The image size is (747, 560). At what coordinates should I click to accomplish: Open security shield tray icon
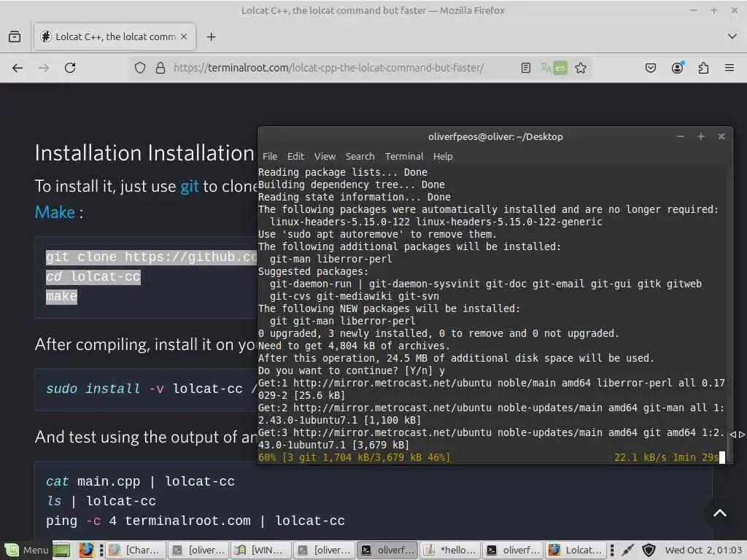coord(649,550)
